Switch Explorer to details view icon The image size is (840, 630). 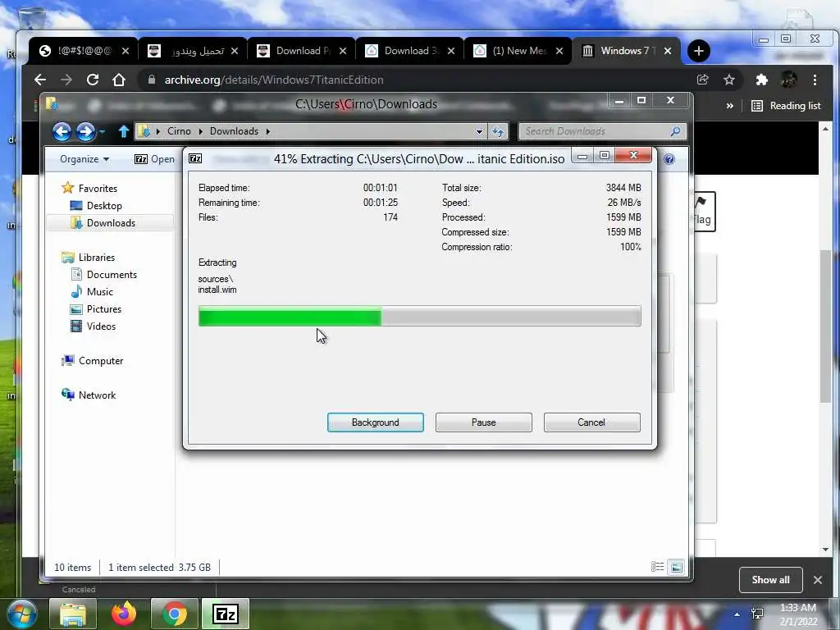pos(657,567)
